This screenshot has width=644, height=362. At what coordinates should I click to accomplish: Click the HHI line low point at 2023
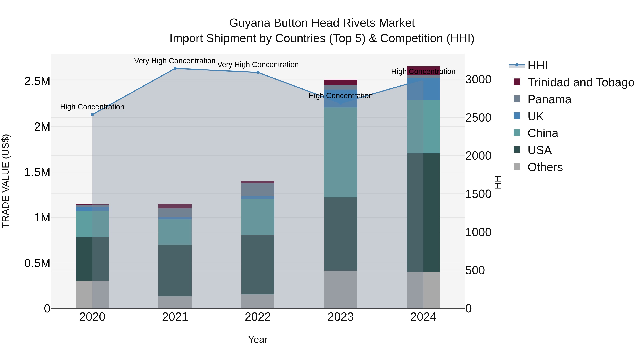[x=340, y=103]
